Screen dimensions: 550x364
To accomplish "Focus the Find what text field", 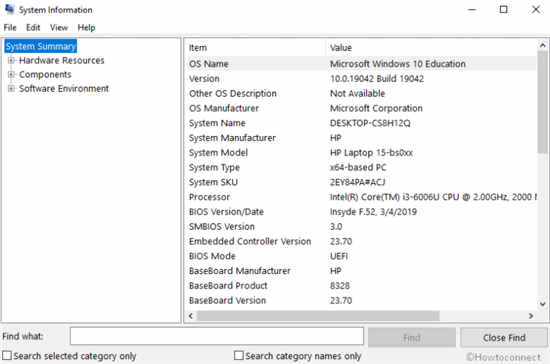I will coord(217,336).
